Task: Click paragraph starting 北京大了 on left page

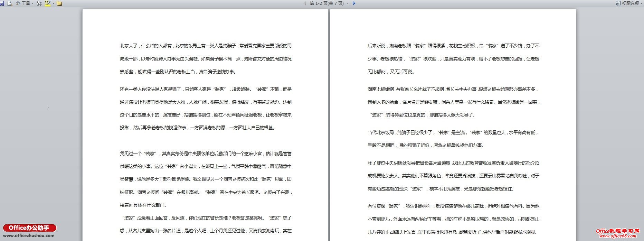Action: (x=206, y=59)
